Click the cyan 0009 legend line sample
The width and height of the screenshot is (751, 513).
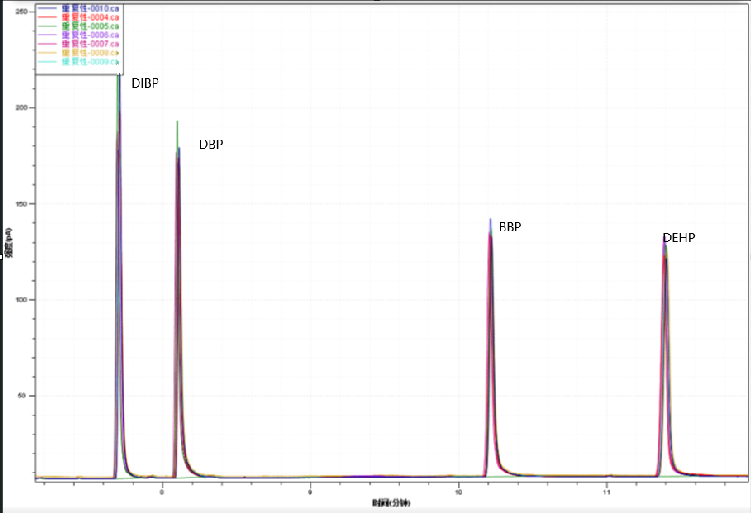pos(48,62)
